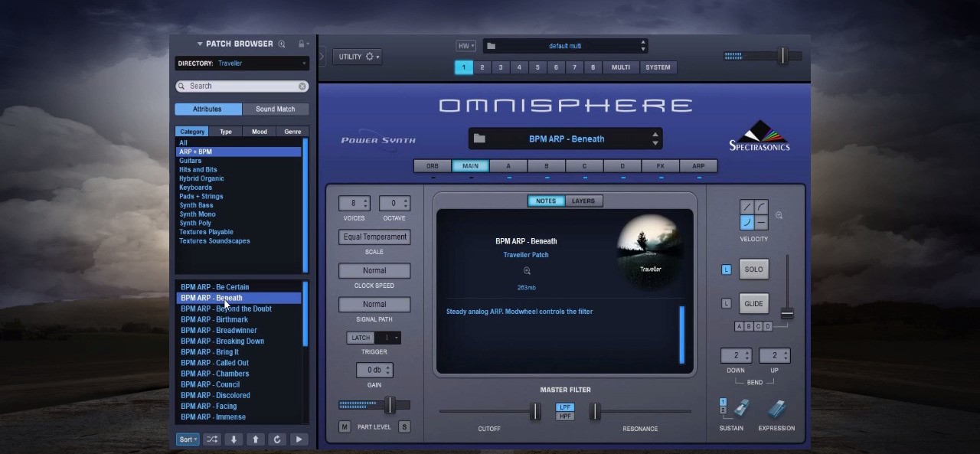Select the convex velocity curve icon
Viewport: 980px width, 454px height.
[761, 207]
